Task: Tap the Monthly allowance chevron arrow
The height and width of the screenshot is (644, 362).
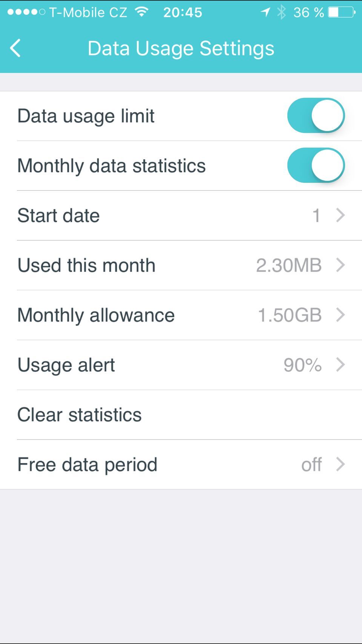Action: tap(341, 315)
